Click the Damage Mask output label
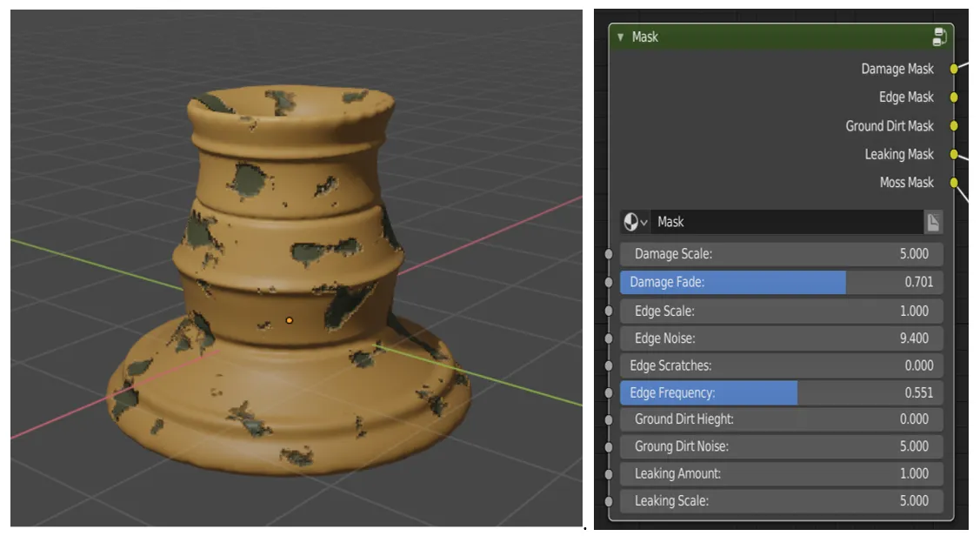This screenshot has width=980, height=536. (x=897, y=69)
